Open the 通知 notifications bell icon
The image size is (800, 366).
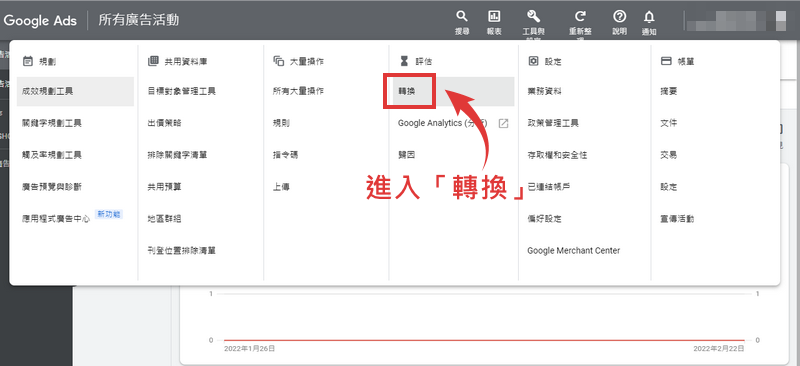pos(649,16)
